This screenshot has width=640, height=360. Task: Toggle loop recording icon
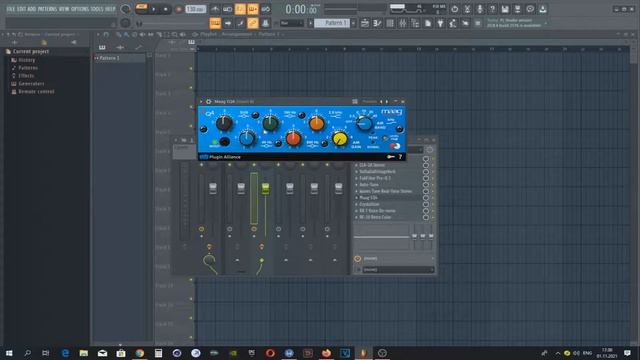tap(265, 9)
